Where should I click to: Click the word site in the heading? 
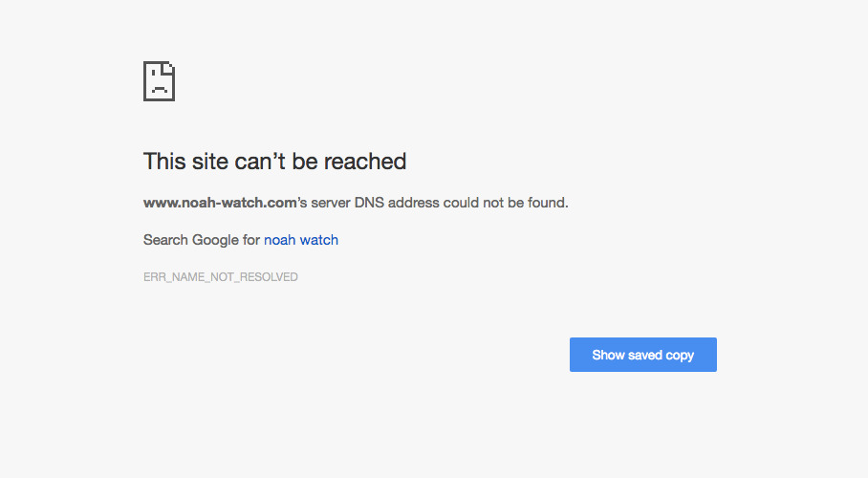point(206,162)
